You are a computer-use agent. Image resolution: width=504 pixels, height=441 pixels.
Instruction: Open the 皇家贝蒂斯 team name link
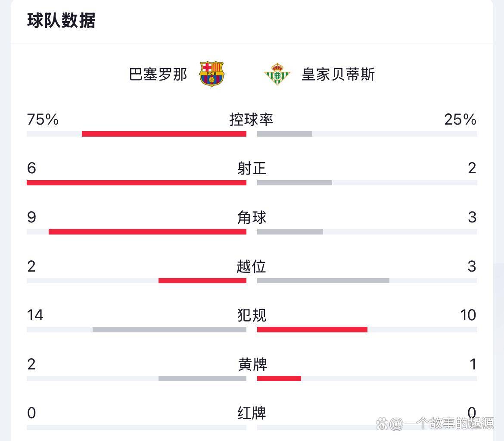pyautogui.click(x=338, y=74)
